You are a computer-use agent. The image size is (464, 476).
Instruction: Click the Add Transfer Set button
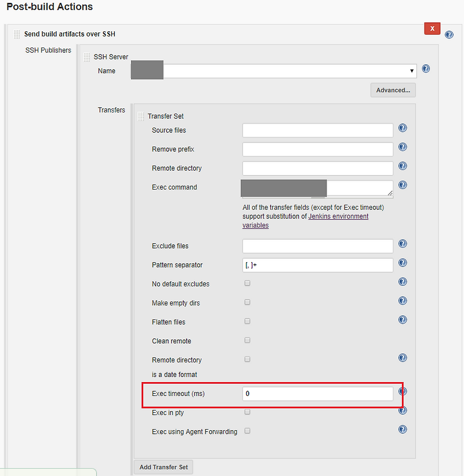[163, 467]
